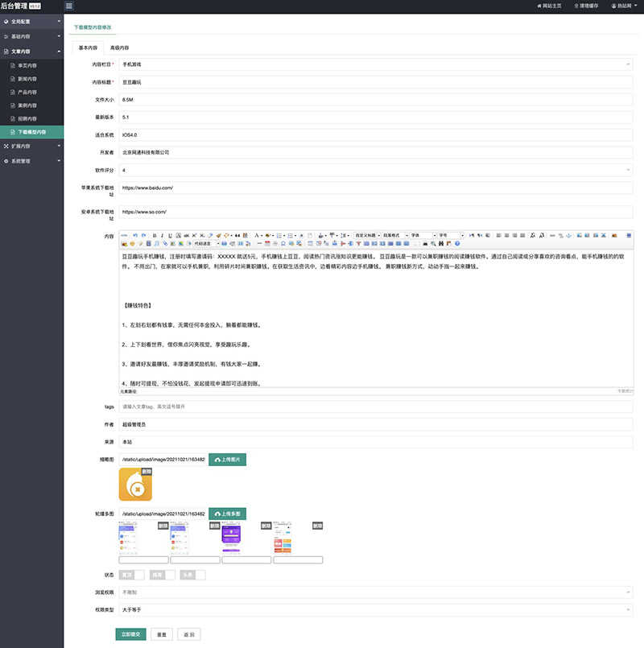
Task: Expand the 全局配置 sidebar menu
Action: tap(32, 22)
